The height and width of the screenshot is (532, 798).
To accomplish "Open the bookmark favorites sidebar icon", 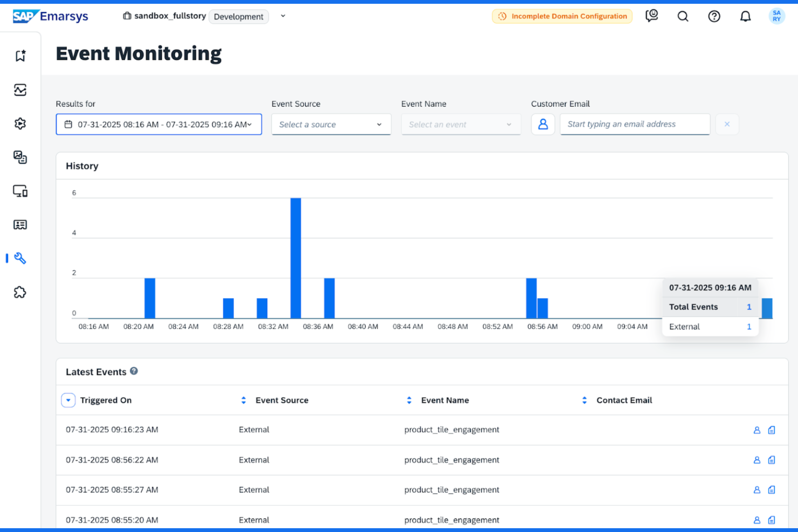I will (x=20, y=56).
